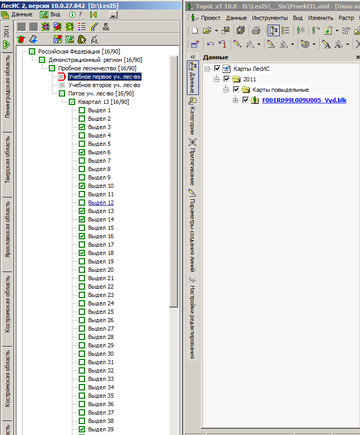Create a new document in TopoL toolbar

[195, 31]
